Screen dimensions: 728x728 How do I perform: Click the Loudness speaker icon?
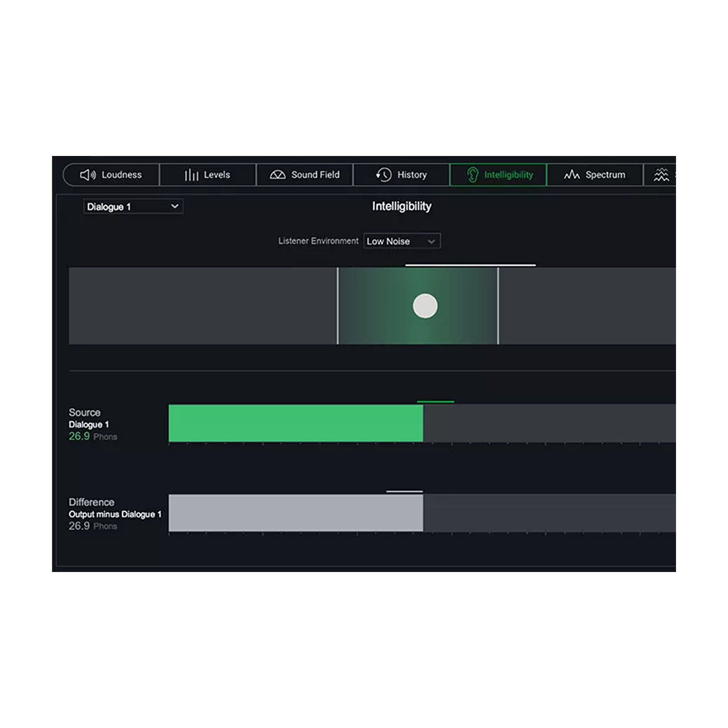tap(87, 175)
